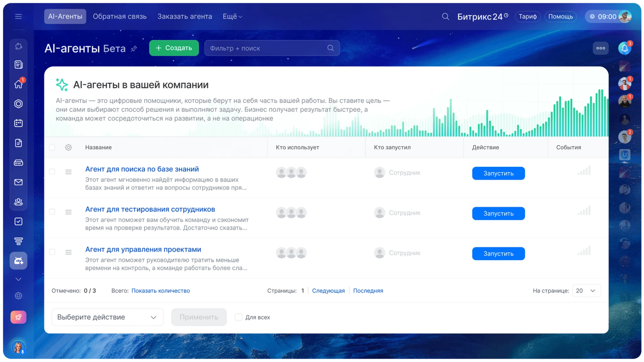The width and height of the screenshot is (644, 362).
Task: Open the settings gear in left sidebar
Action: click(x=19, y=296)
